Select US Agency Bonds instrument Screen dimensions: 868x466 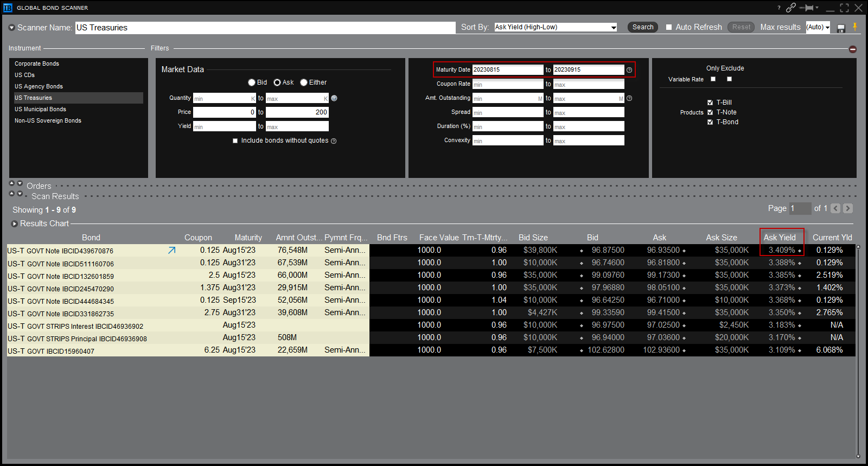coord(39,86)
